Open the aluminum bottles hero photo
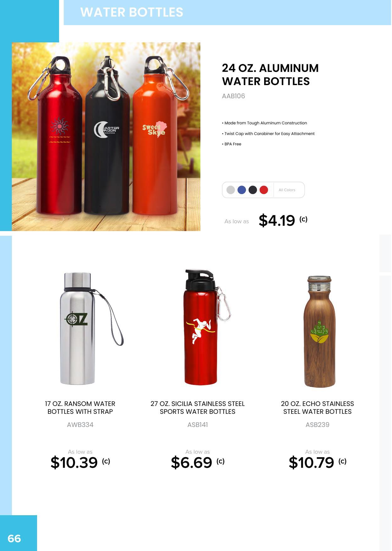 click(x=106, y=137)
